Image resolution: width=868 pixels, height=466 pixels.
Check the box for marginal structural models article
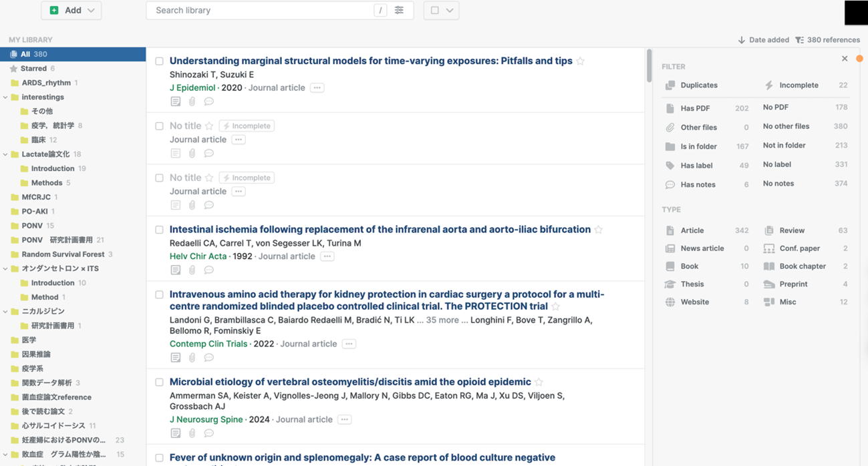click(x=159, y=61)
